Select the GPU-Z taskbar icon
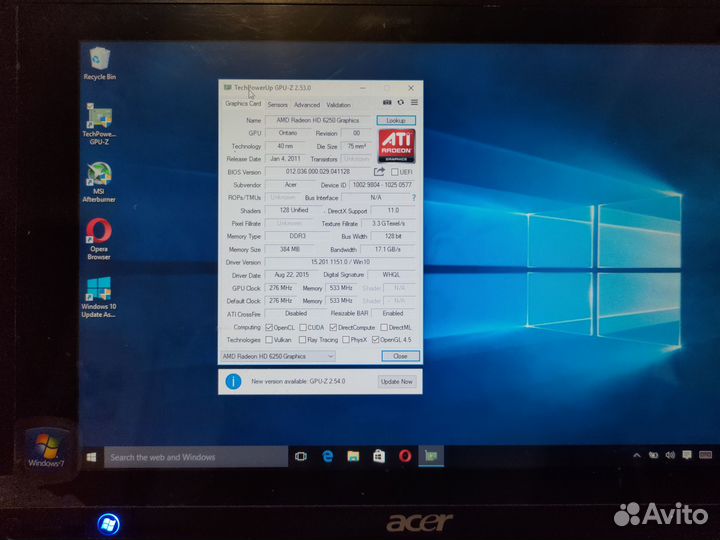The image size is (720, 540). 431,456
